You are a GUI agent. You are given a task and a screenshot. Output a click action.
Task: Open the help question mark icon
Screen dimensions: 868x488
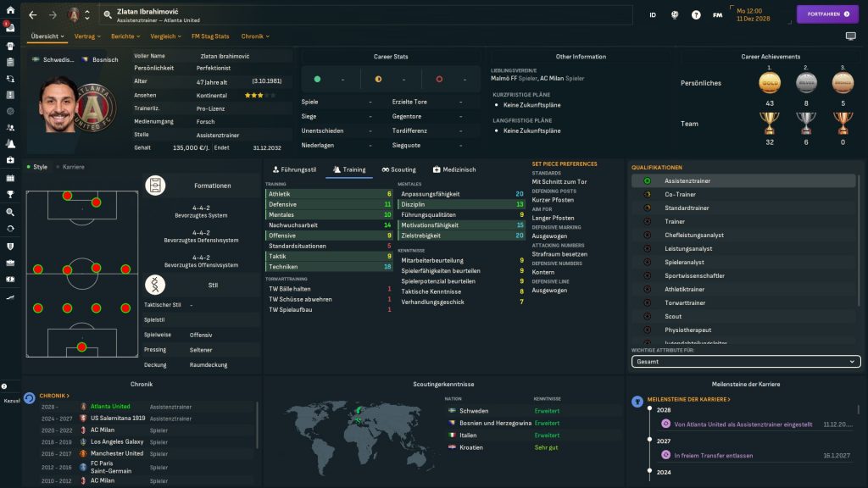[696, 14]
